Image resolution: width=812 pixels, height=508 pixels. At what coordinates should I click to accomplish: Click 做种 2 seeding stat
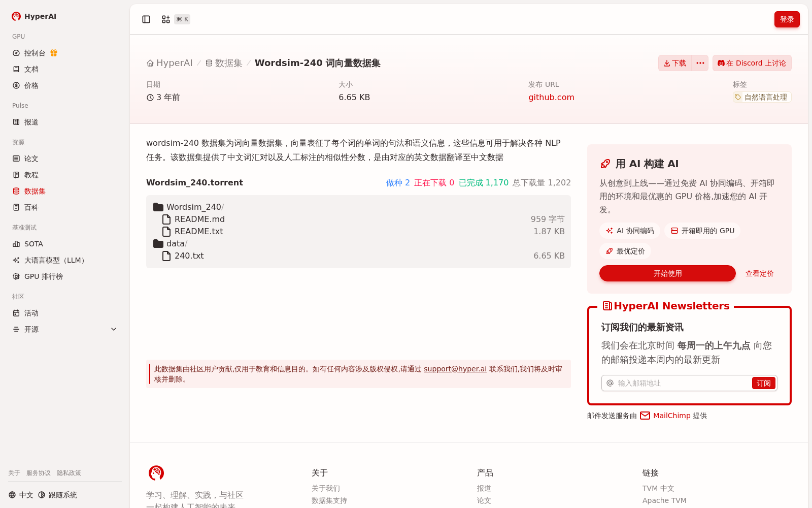398,182
